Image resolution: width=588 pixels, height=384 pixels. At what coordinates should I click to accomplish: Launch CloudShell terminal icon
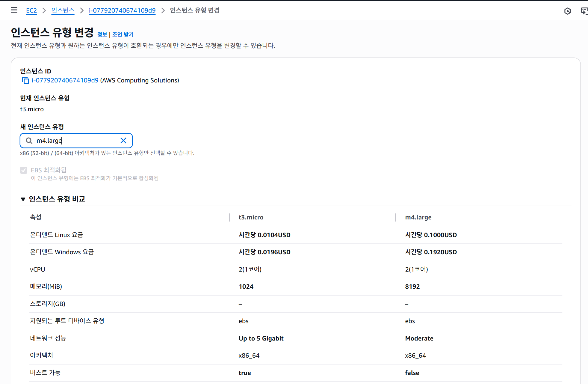(584, 11)
